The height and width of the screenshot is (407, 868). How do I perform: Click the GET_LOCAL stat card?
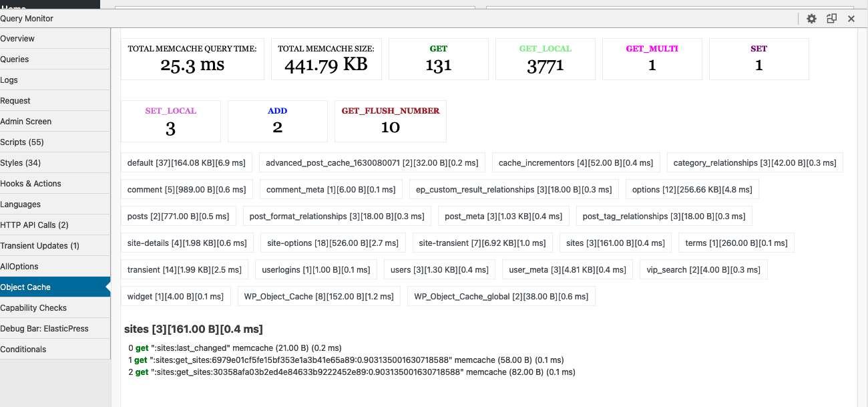pyautogui.click(x=546, y=59)
